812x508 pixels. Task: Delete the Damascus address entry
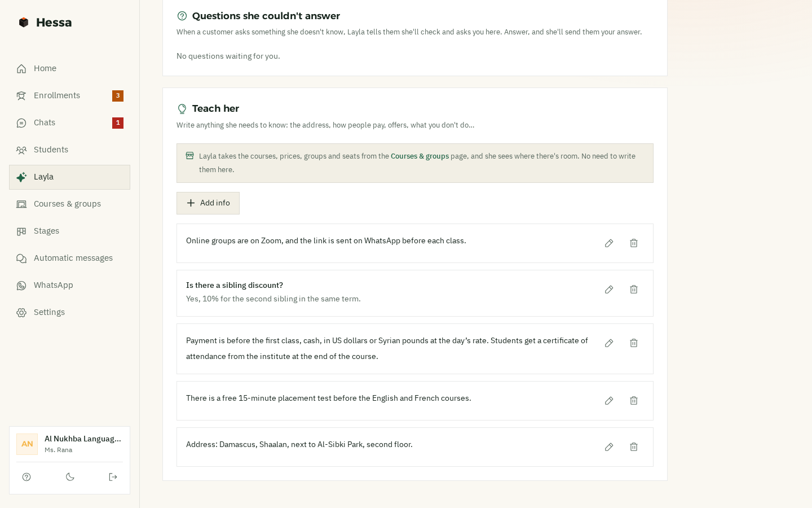click(634, 447)
